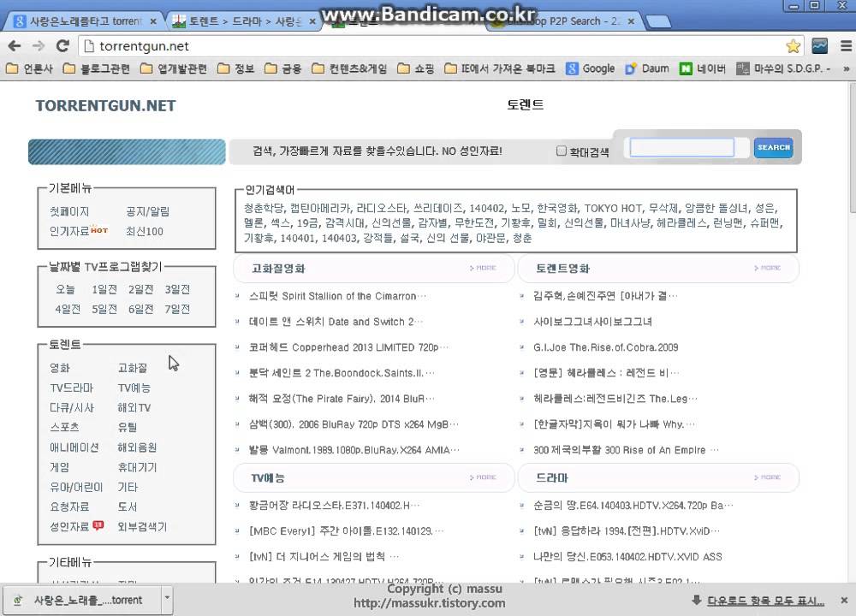Image resolution: width=856 pixels, height=616 pixels.
Task: Expand bookmarks overflow chevron
Action: point(847,68)
